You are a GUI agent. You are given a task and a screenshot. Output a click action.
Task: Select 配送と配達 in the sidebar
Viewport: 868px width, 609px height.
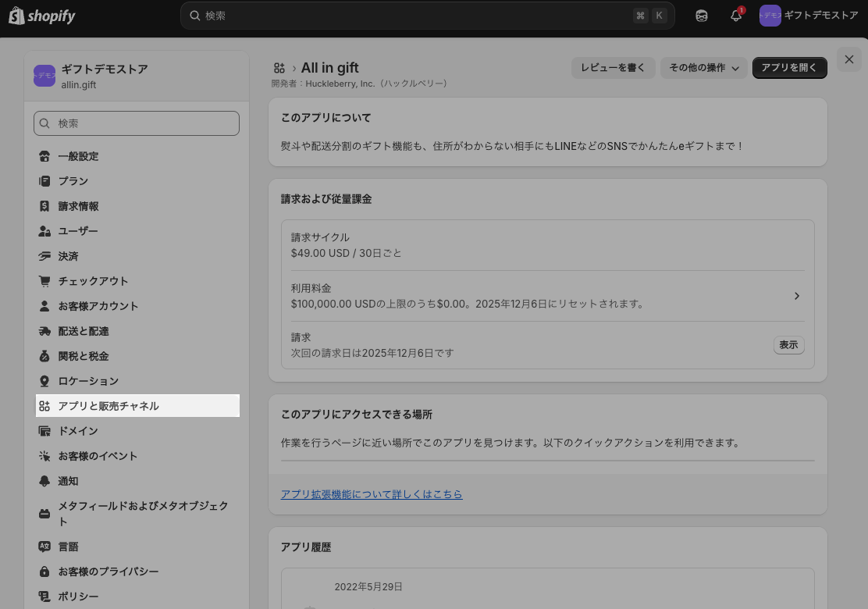pyautogui.click(x=84, y=331)
